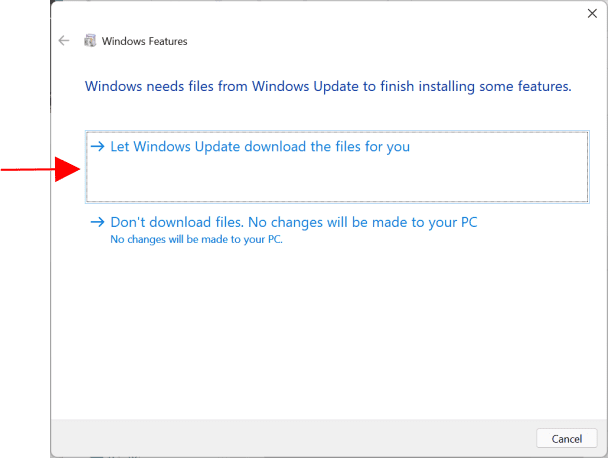608x458 pixels.
Task: Click "for you" in the first option
Action: point(388,147)
